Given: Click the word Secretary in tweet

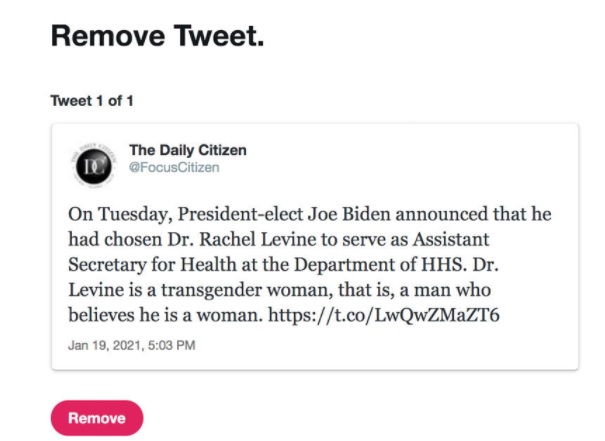Looking at the screenshot, I should [x=107, y=265].
